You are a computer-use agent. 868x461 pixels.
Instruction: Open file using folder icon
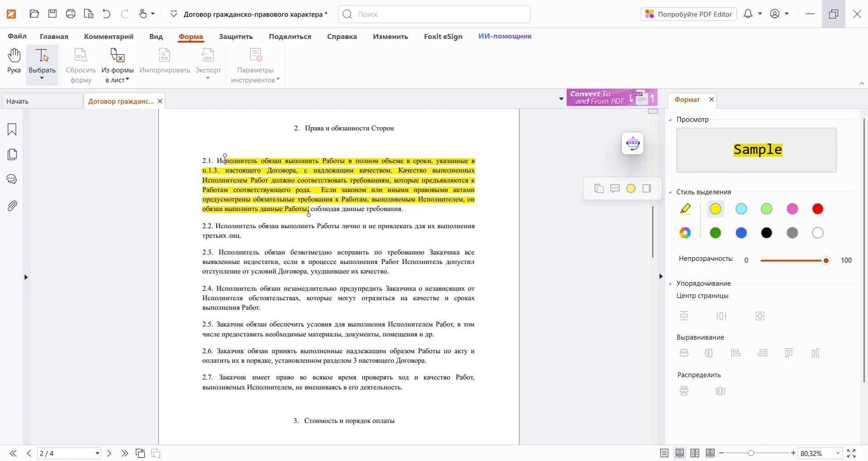[34, 14]
